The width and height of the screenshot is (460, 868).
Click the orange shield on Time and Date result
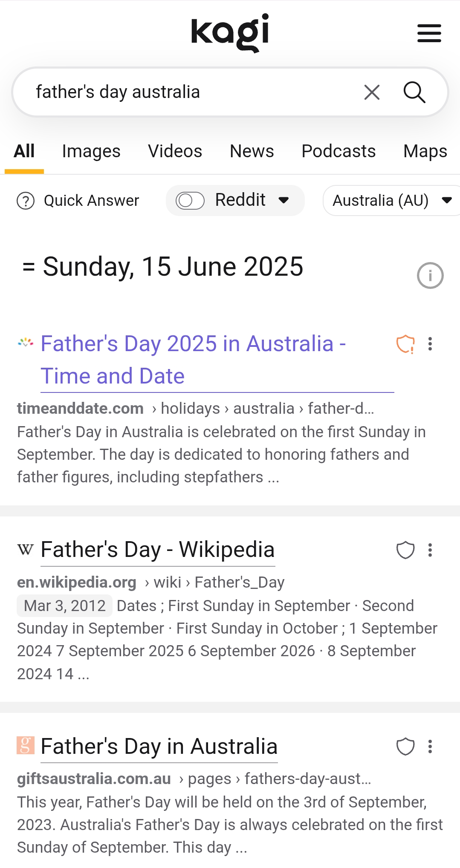pos(405,344)
